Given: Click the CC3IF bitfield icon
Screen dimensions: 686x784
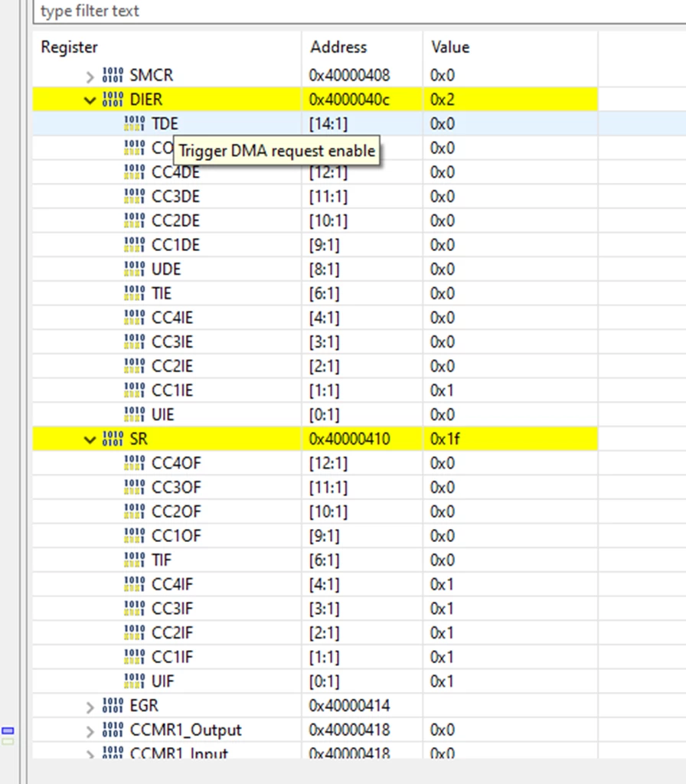Looking at the screenshot, I should (x=135, y=609).
